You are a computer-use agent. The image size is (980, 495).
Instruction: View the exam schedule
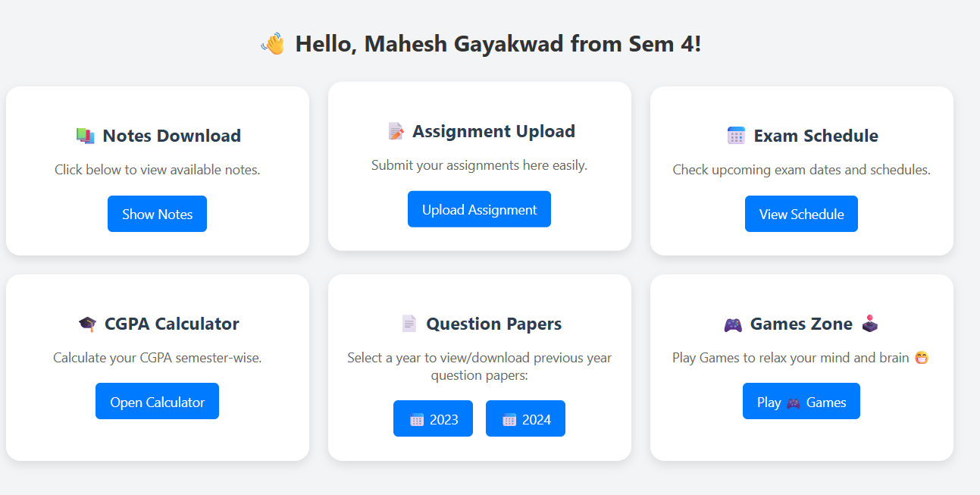tap(801, 214)
